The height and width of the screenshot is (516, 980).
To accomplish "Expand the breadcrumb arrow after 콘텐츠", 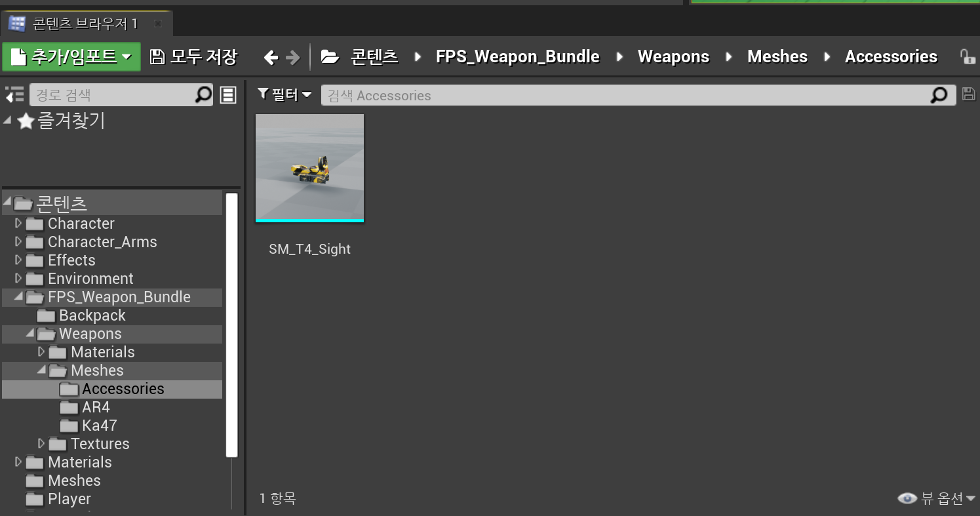I will pyautogui.click(x=418, y=57).
